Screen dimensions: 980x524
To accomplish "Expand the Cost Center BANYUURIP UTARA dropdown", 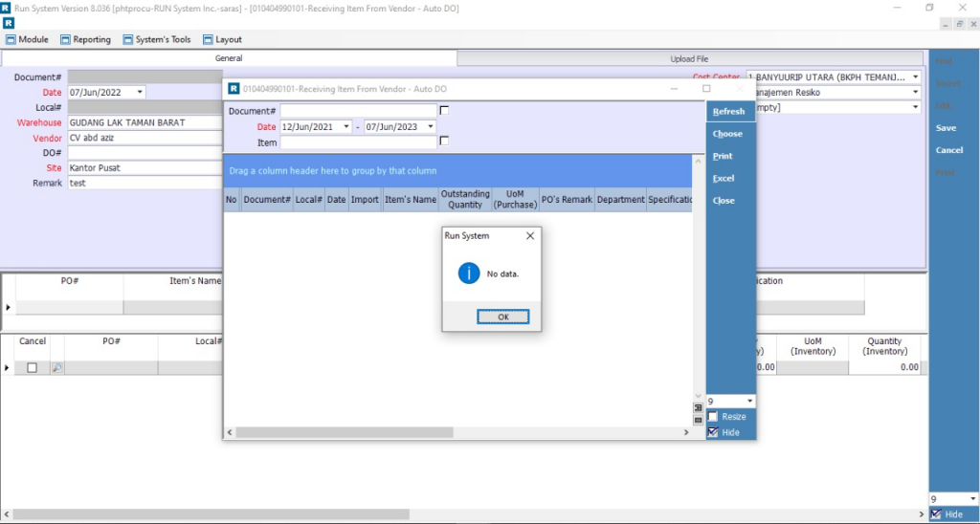I will [x=915, y=77].
